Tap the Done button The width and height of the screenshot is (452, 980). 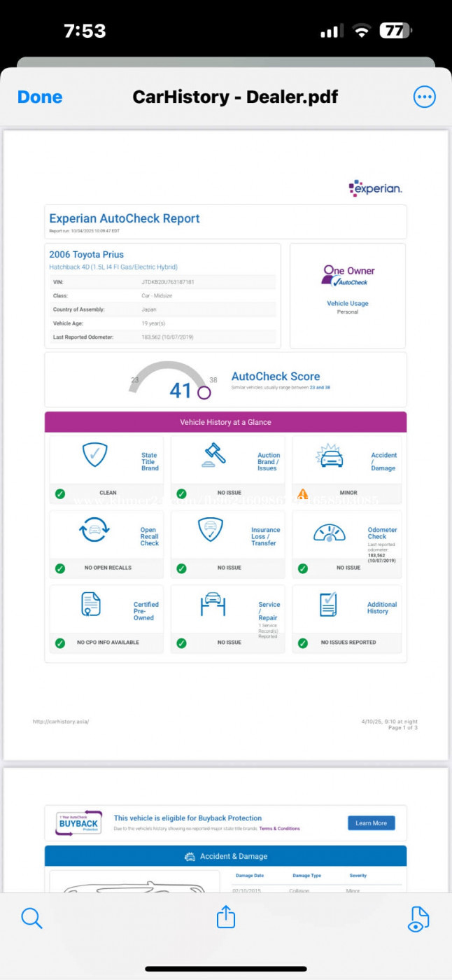pos(40,97)
